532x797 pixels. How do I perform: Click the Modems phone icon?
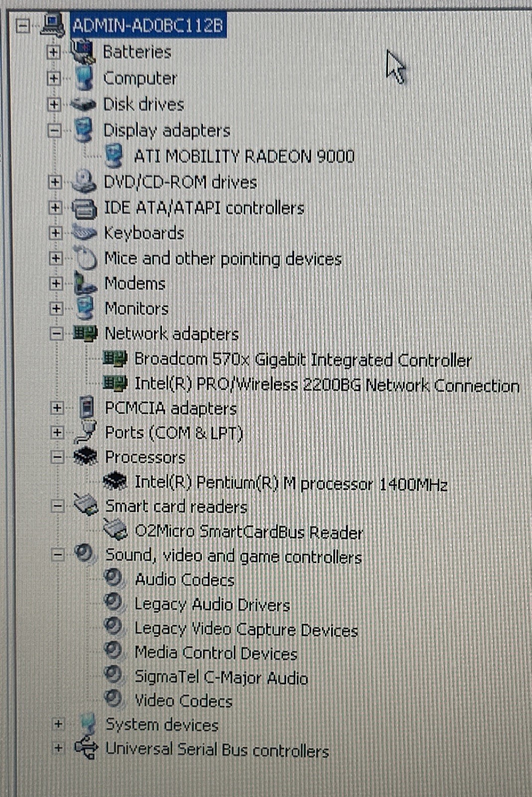[x=85, y=283]
